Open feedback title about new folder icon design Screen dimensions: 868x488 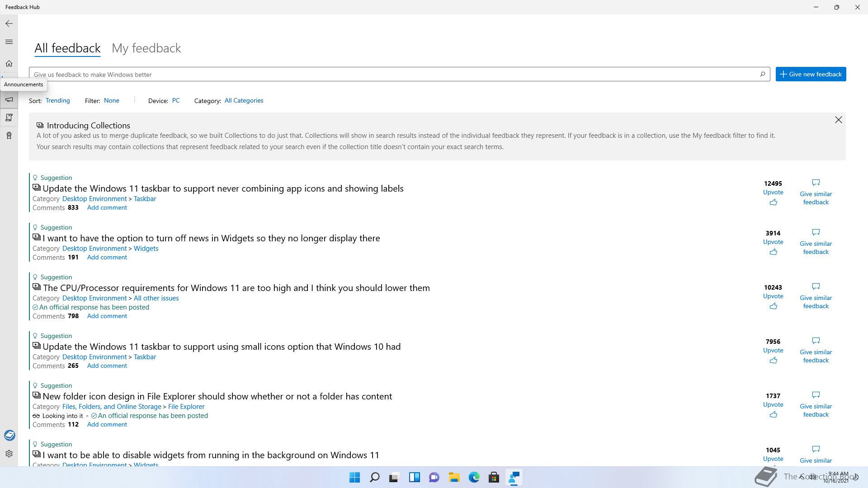tap(217, 396)
